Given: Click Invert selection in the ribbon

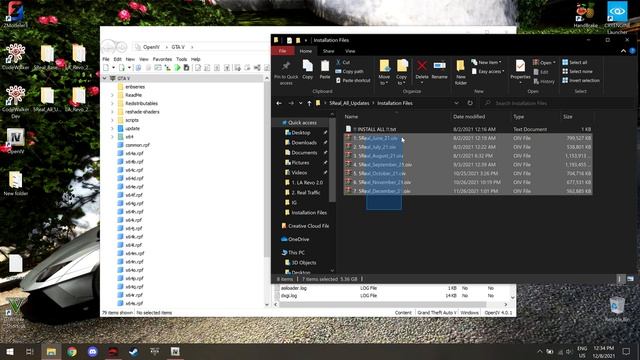Looking at the screenshot, I should tap(581, 80).
